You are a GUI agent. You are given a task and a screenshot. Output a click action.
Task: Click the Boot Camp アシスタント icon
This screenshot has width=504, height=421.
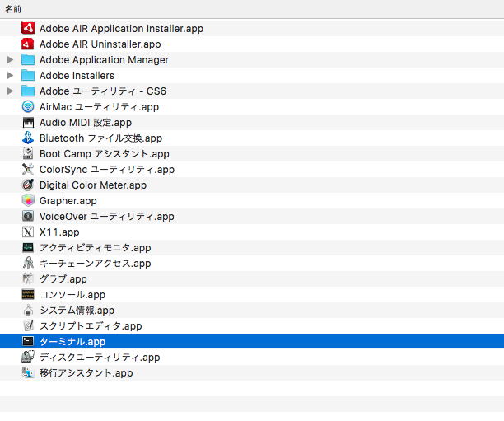(x=28, y=154)
